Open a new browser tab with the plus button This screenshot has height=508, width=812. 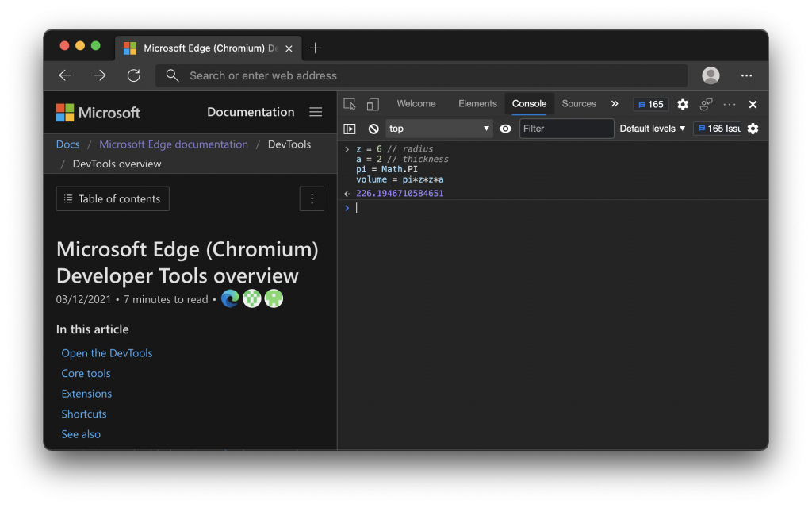[x=315, y=48]
